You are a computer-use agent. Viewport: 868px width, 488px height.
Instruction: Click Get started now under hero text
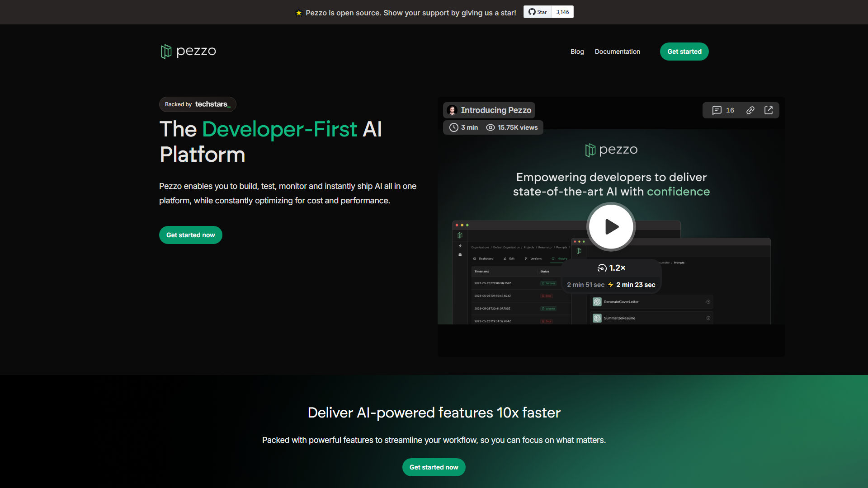point(190,235)
